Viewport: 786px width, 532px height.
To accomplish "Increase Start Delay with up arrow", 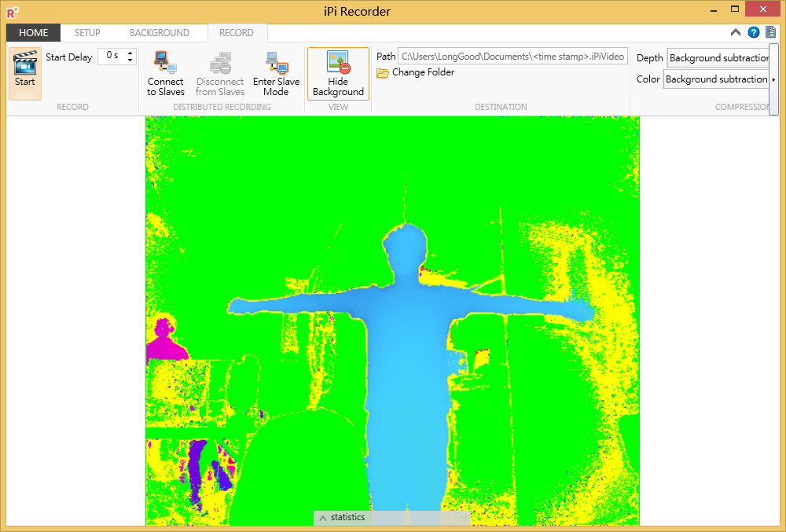I will (130, 53).
